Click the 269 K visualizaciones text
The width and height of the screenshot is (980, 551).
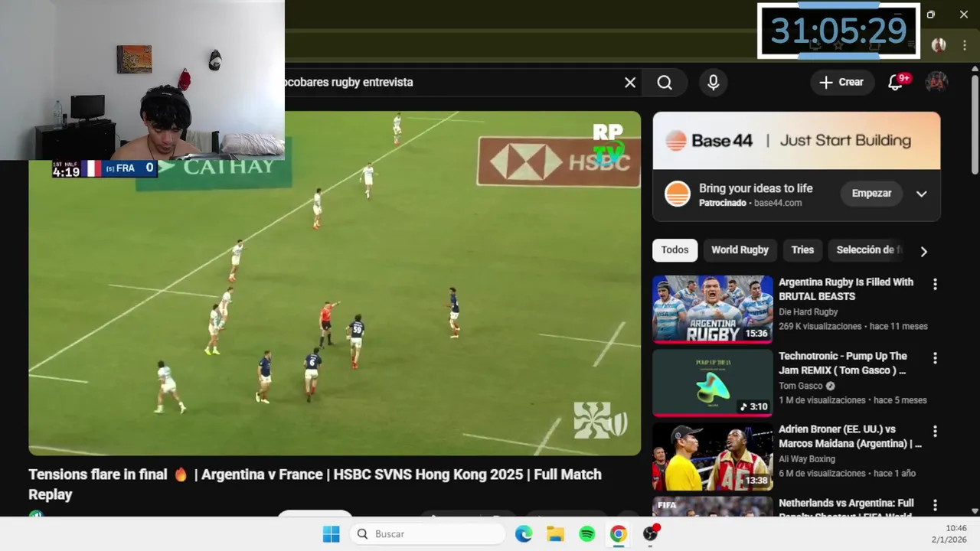point(820,326)
